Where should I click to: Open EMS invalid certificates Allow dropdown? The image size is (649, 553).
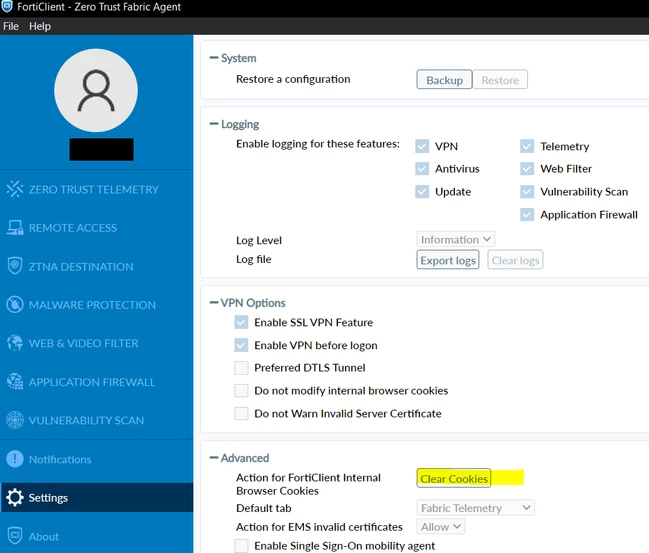[x=440, y=527]
